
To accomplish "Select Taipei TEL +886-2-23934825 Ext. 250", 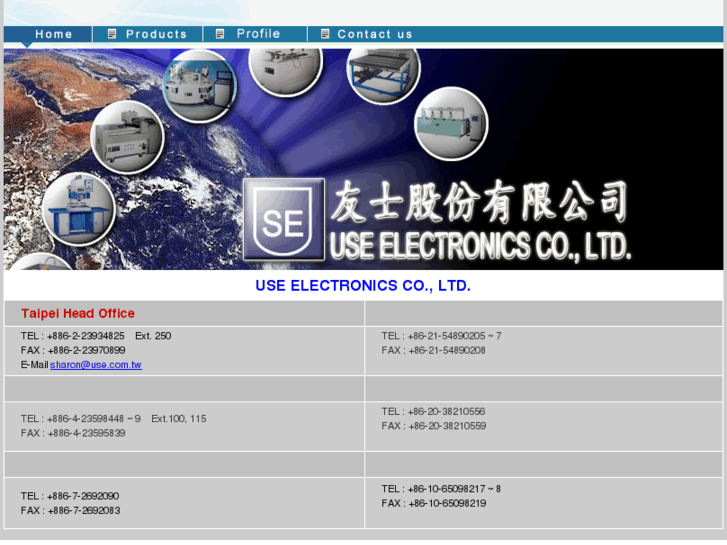I will (x=96, y=336).
